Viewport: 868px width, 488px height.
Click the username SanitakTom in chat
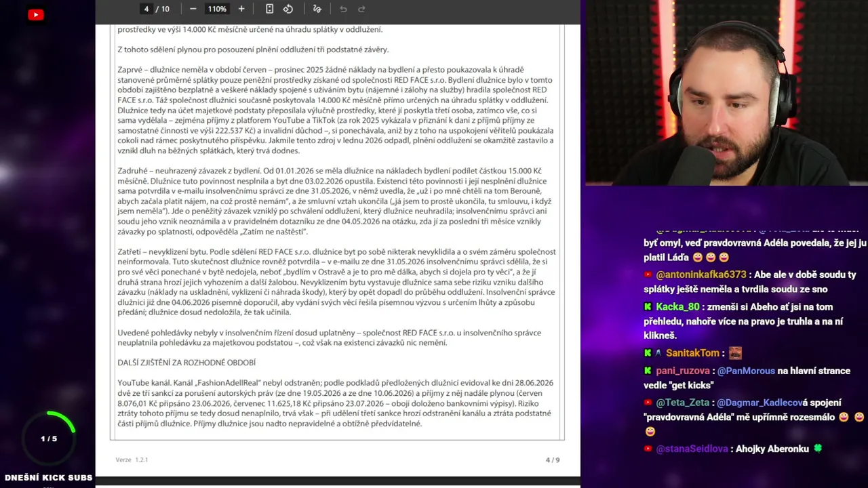[x=692, y=353]
